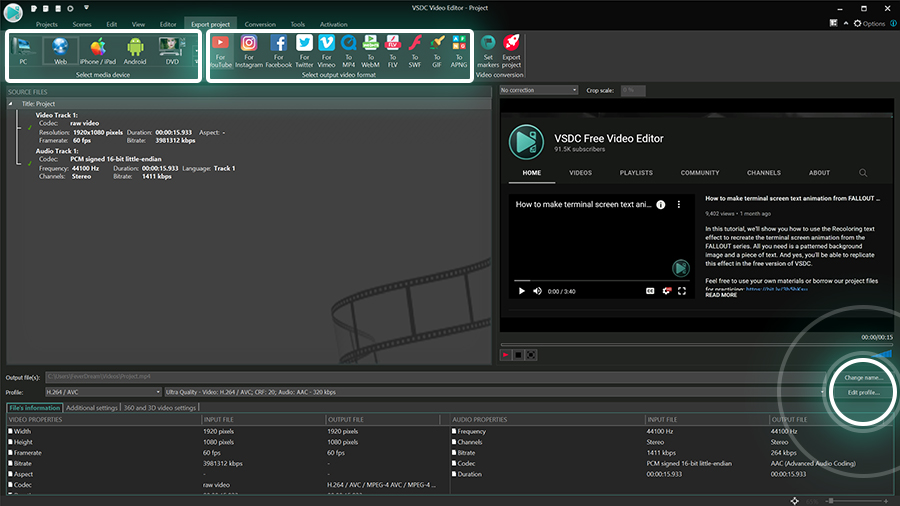This screenshot has width=900, height=506.
Task: Click the preview seek bar
Action: click(x=696, y=345)
